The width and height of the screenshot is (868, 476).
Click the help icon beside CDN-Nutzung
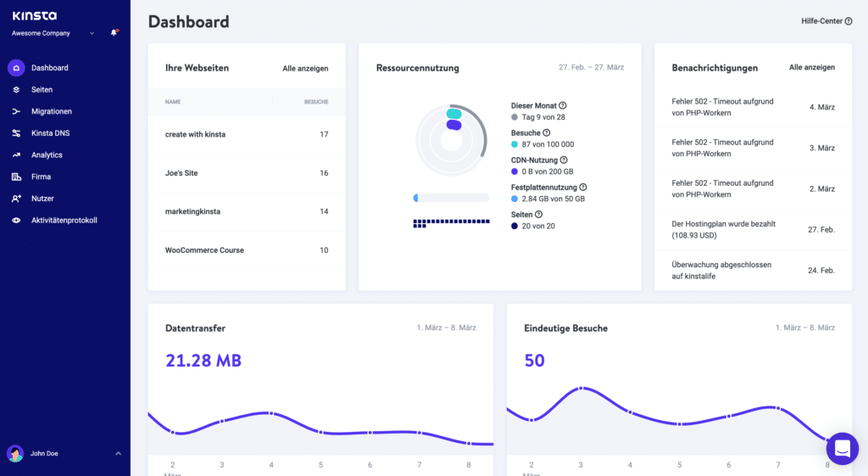tap(564, 160)
